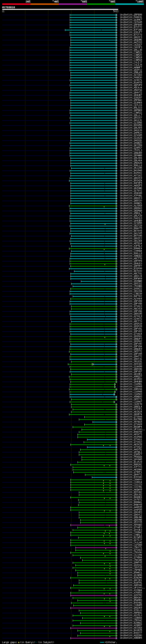Select the UniRef100_B0C5M8 label
The width and height of the screenshot is (146, 644).
coord(131,419)
